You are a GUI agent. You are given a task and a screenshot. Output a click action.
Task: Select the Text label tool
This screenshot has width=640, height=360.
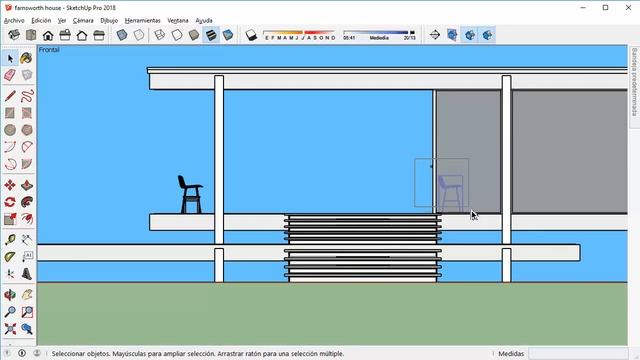[x=27, y=257]
